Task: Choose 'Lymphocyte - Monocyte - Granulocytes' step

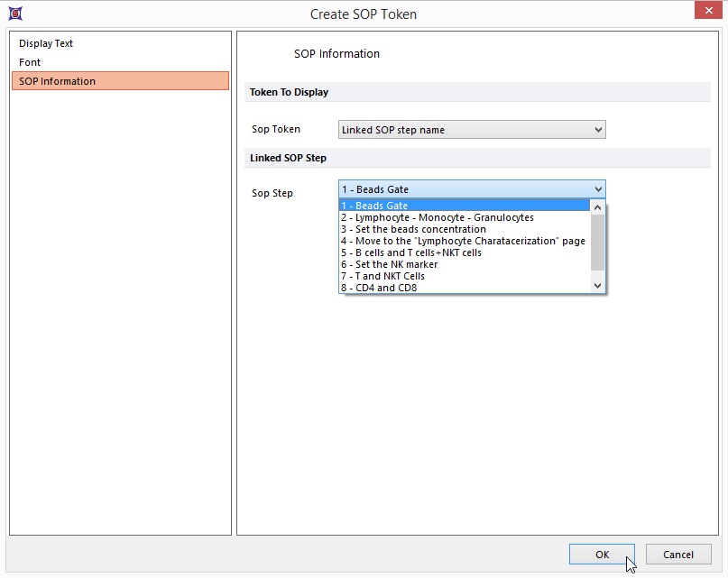Action: click(x=438, y=217)
